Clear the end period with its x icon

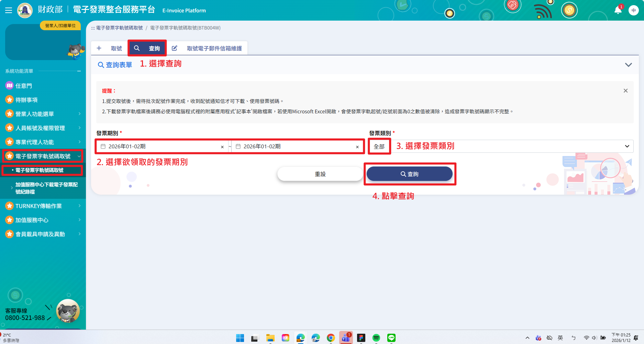pos(357,147)
